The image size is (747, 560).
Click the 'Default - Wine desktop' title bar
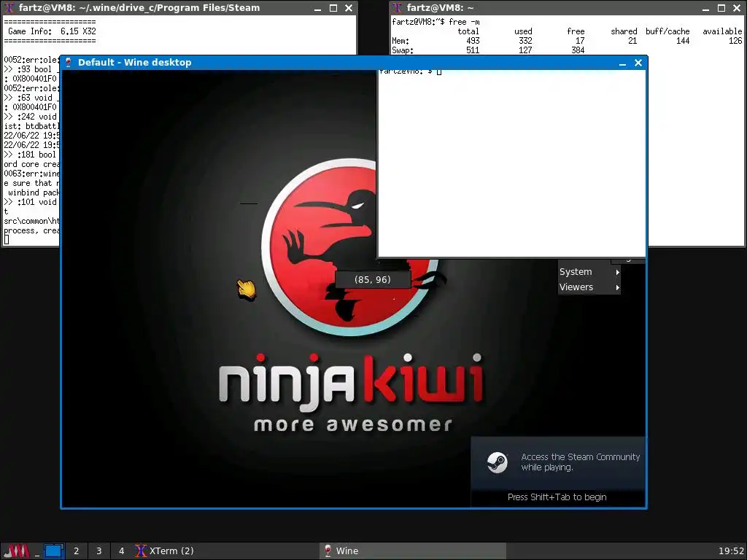click(354, 63)
